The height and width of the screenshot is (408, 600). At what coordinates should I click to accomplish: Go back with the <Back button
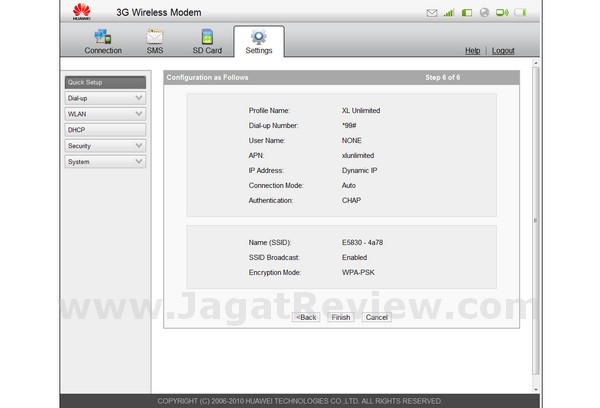(306, 317)
